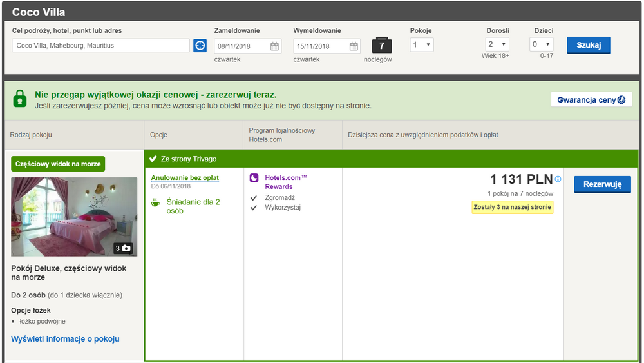This screenshot has width=644, height=363.
Task: Click the location target icon beside destination field
Action: click(x=200, y=46)
